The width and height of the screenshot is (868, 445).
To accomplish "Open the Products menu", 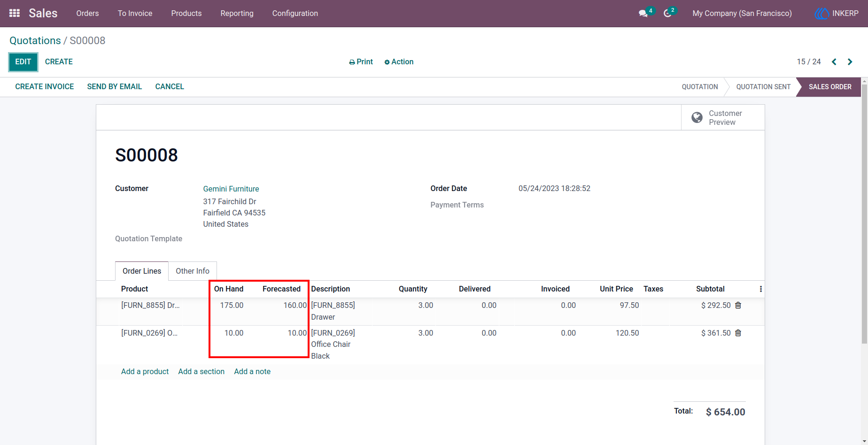I will point(186,14).
